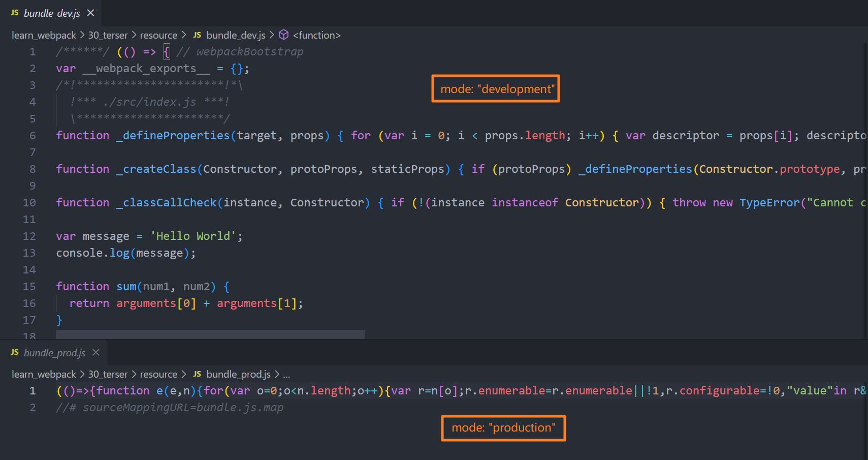This screenshot has width=868, height=460.
Task: Click 'console.log(message)' on line 13
Action: click(x=123, y=253)
